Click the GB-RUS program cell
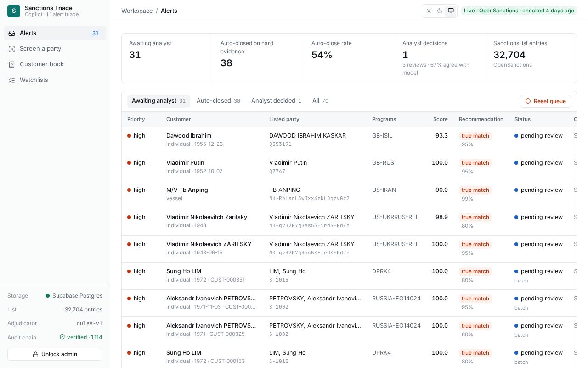588x368 pixels. coord(383,163)
